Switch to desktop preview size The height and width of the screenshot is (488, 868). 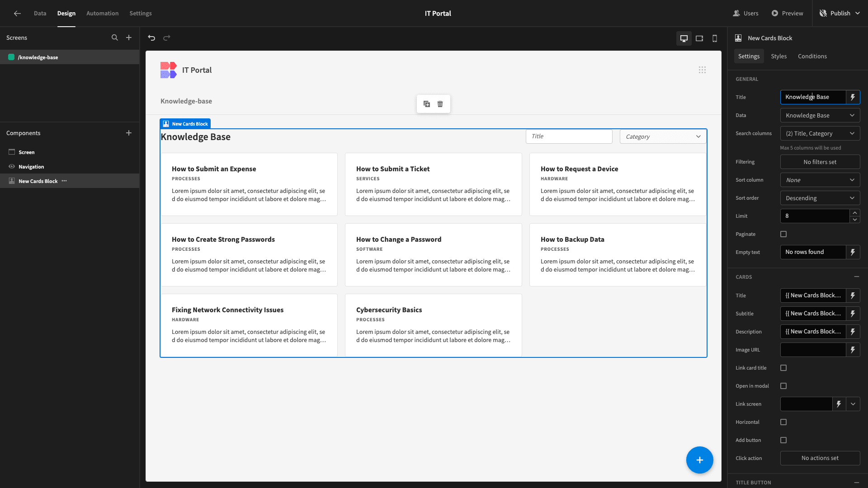tap(684, 38)
